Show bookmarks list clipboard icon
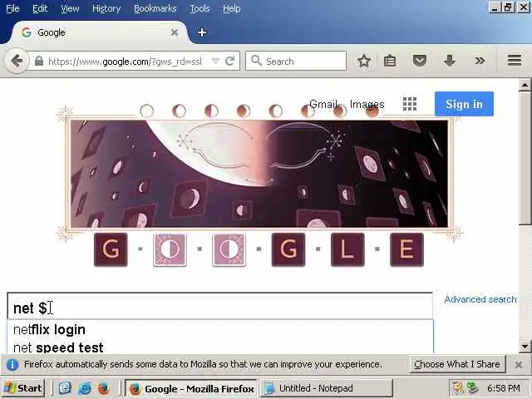The width and height of the screenshot is (532, 399). click(x=390, y=61)
